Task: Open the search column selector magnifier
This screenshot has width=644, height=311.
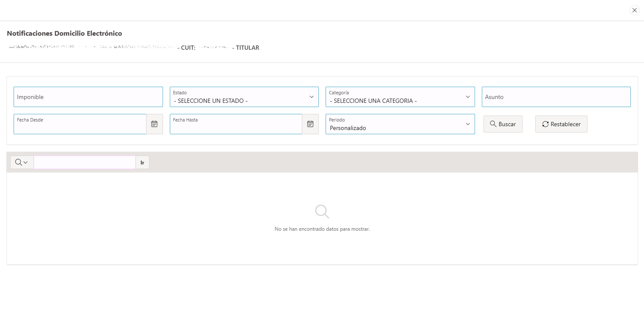Action: click(x=22, y=162)
